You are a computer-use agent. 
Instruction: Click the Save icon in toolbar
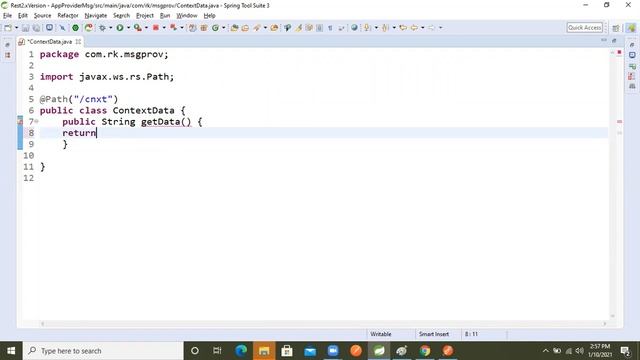point(25,28)
